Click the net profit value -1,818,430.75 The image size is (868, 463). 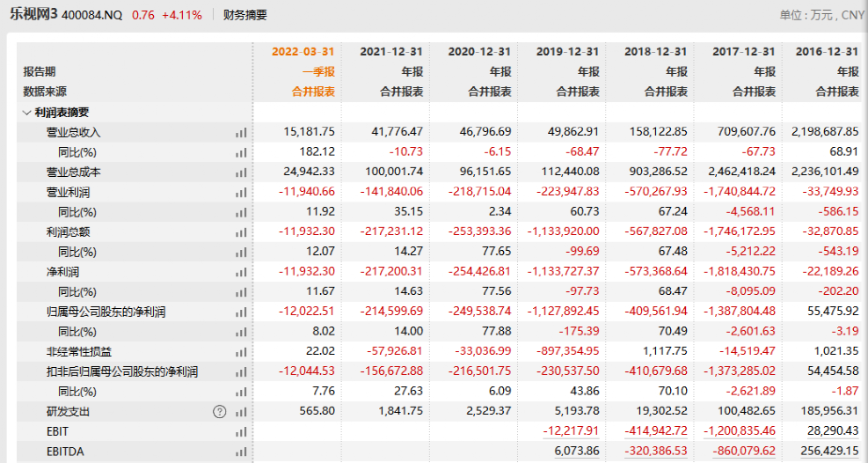click(740, 271)
